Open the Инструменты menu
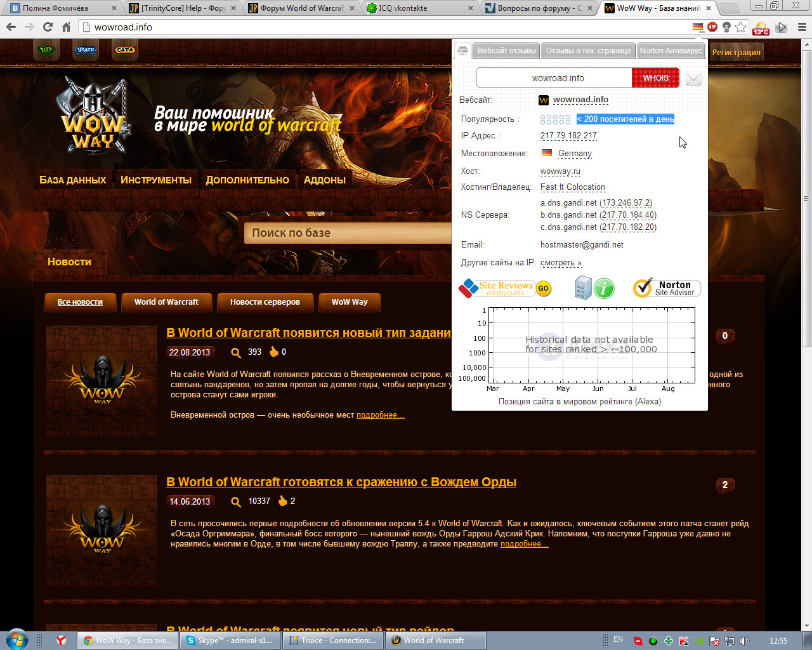The width and height of the screenshot is (812, 650). point(156,180)
